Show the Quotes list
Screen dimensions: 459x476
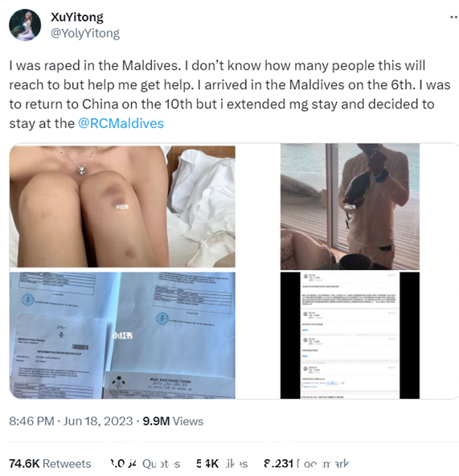[x=145, y=464]
